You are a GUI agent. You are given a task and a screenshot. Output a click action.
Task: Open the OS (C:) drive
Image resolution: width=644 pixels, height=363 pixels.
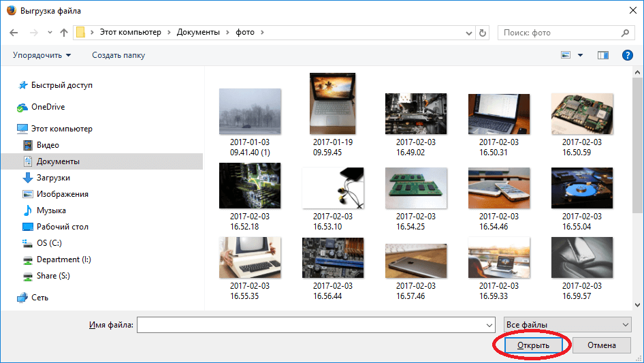49,243
